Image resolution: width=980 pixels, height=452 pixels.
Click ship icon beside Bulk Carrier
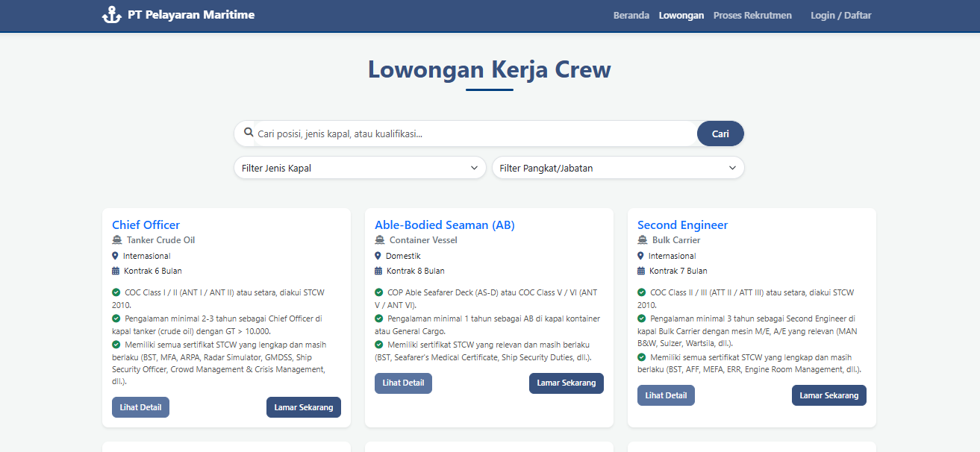click(642, 240)
